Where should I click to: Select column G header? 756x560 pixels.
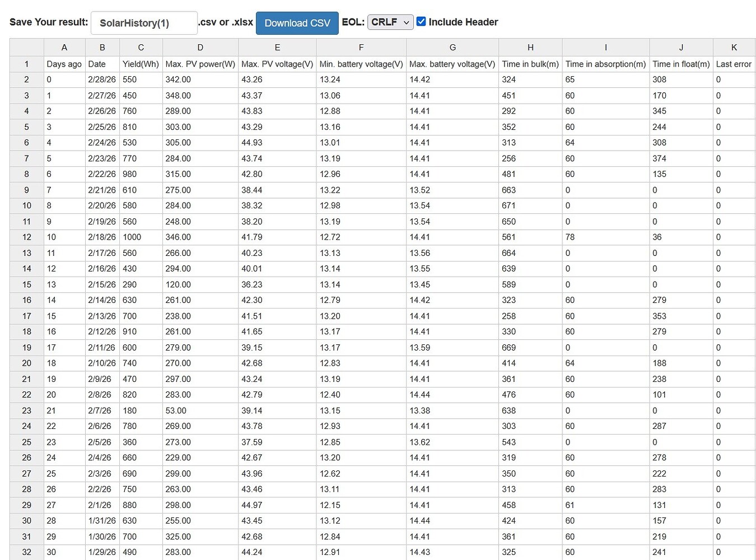coord(452,48)
